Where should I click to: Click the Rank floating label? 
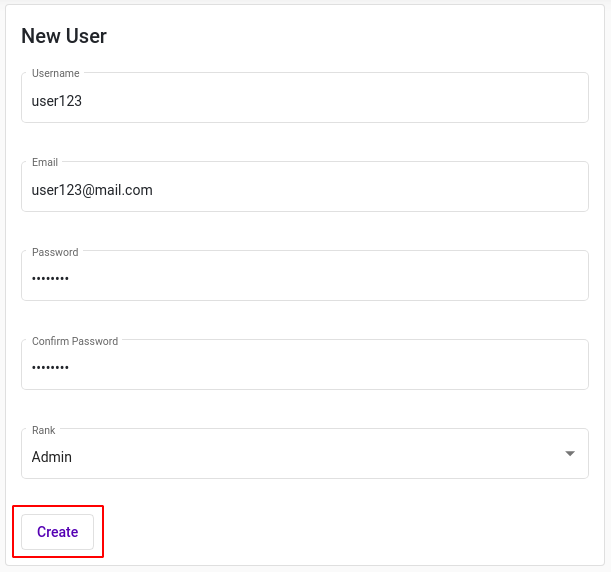[x=44, y=430]
